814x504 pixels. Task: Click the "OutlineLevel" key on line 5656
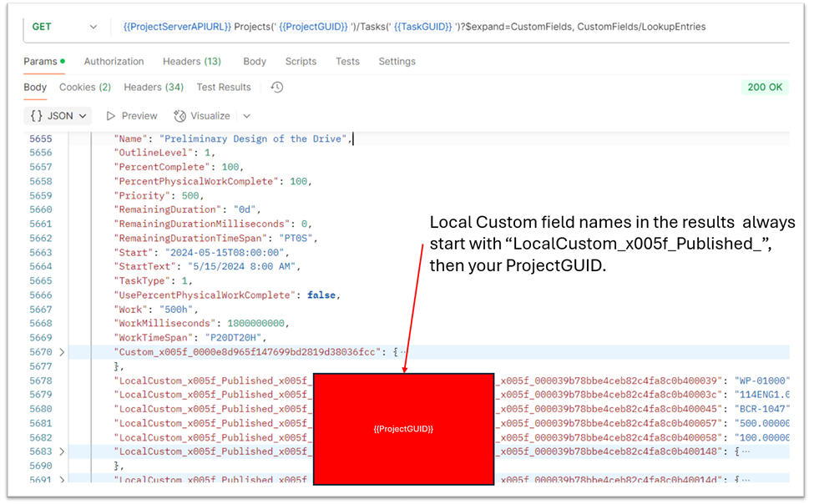(x=153, y=153)
